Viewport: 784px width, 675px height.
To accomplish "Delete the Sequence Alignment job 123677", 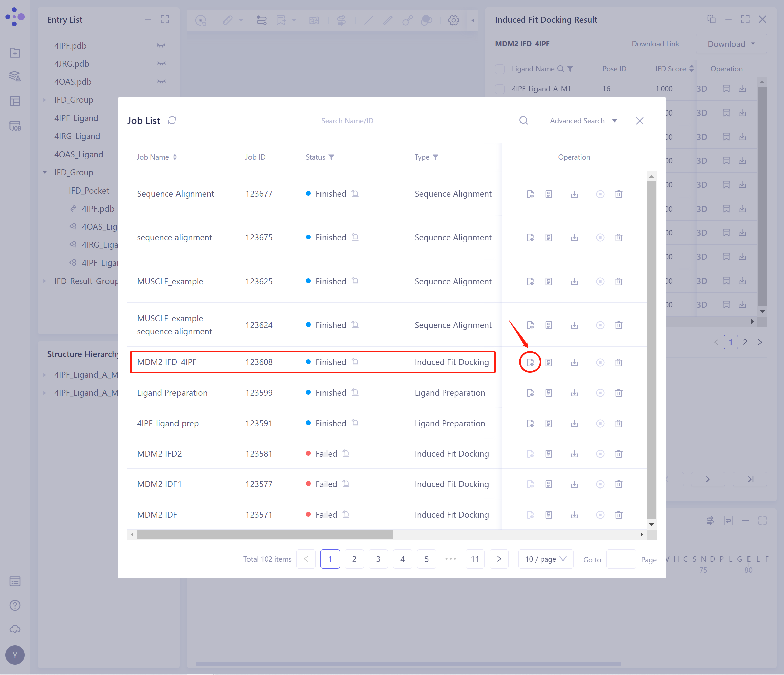I will point(618,194).
